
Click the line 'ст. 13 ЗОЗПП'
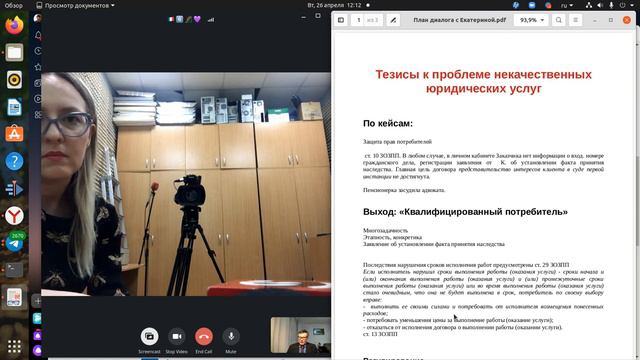click(x=380, y=334)
